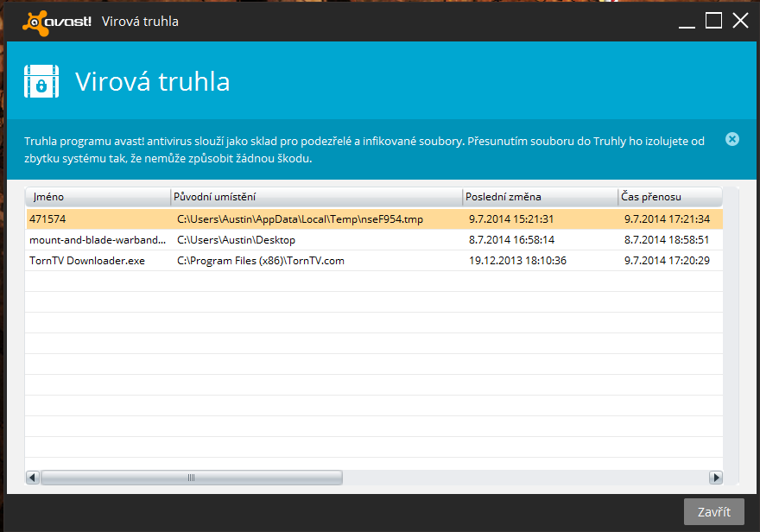This screenshot has width=760, height=532.
Task: Sort by Původní umístění column header
Action: 317,197
